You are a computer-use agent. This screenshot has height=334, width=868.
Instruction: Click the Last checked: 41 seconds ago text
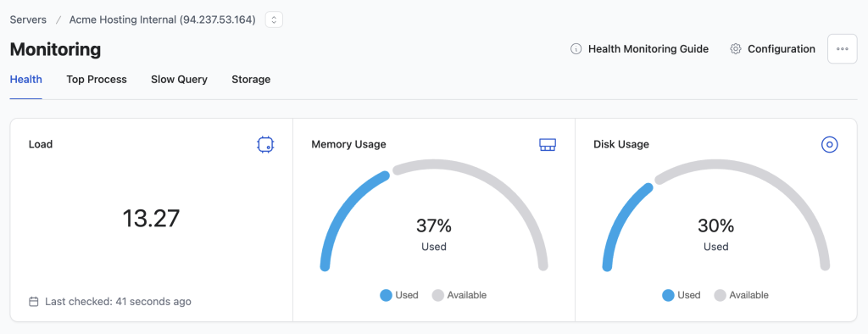118,302
